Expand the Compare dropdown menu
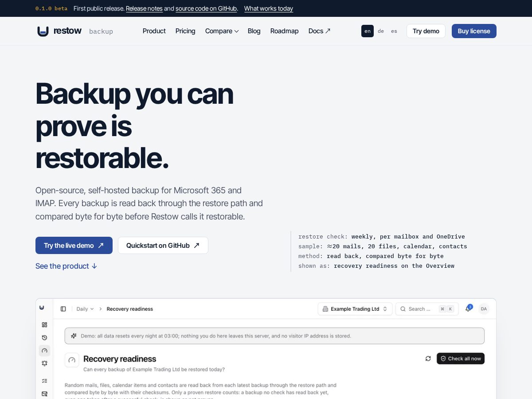Viewport: 532px width, 399px height. 222,31
